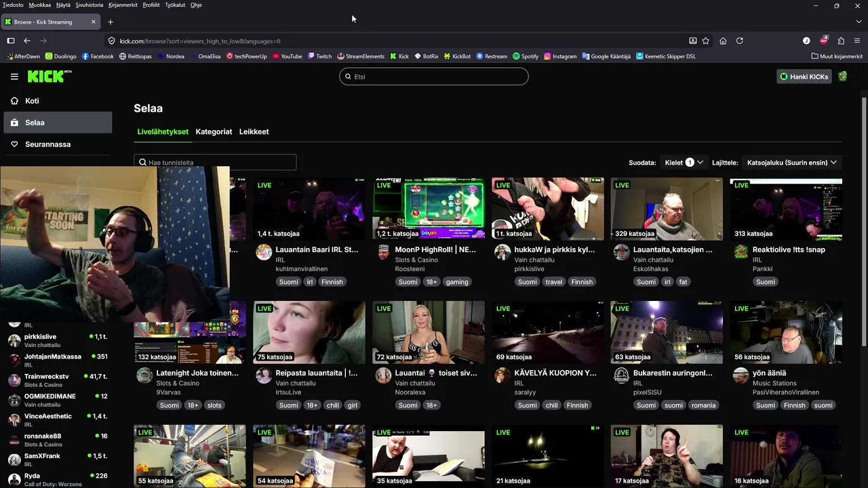Open the yön ääniä stream title
Screen dimensions: 868x488
pyautogui.click(x=769, y=373)
